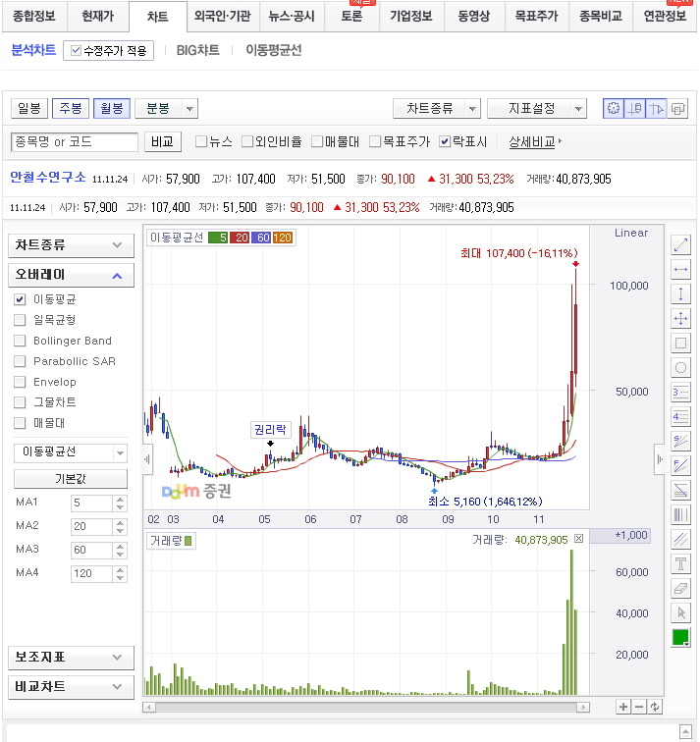This screenshot has height=742, width=700.
Task: Select the rectangle shape drawing tool
Action: click(x=681, y=343)
